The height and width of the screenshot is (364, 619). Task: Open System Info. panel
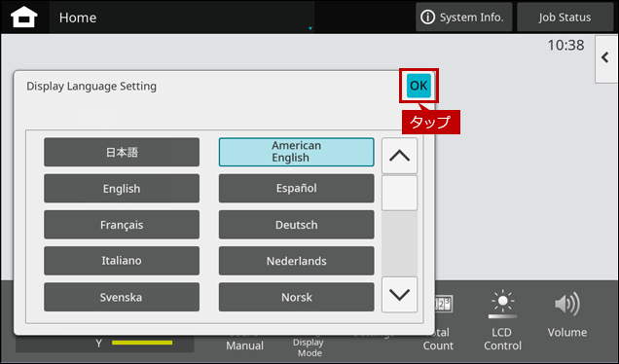463,17
